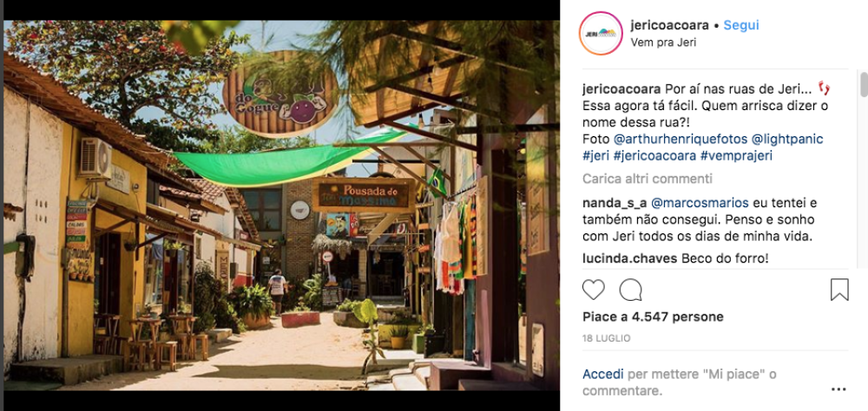The height and width of the screenshot is (411, 868).
Task: Open the three-dot more options menu
Action: point(838,389)
